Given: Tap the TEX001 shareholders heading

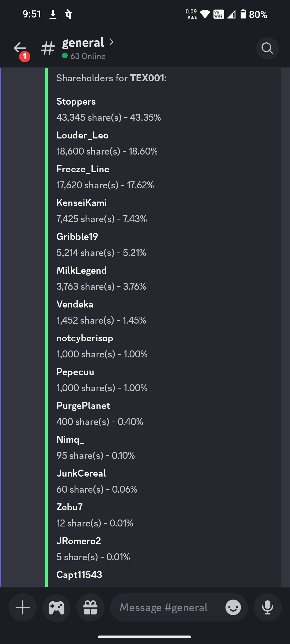Looking at the screenshot, I should click(111, 78).
